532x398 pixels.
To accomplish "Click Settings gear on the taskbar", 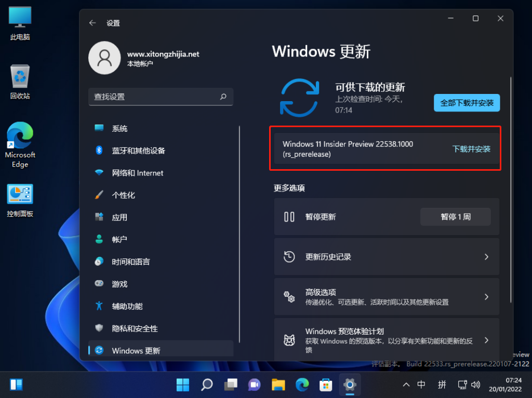I will click(350, 385).
